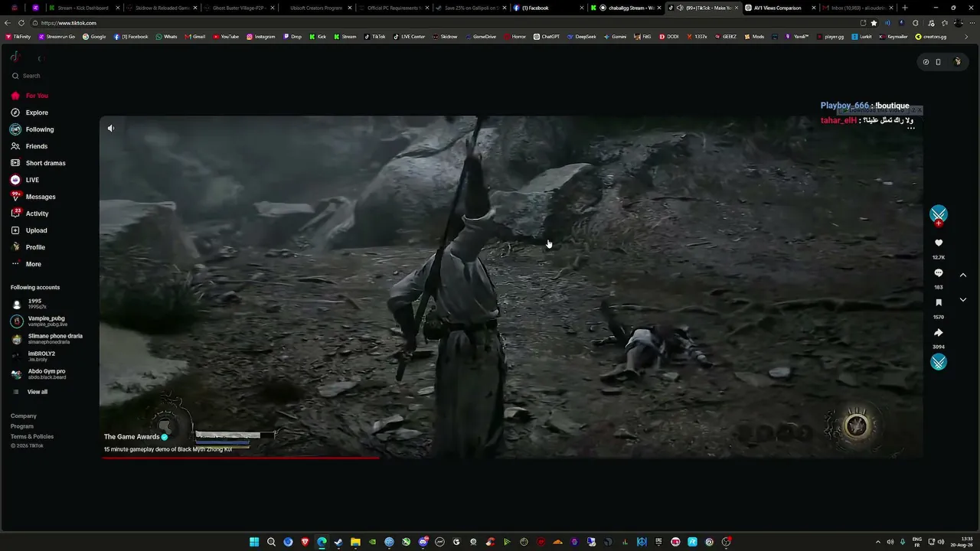The width and height of the screenshot is (980, 551).
Task: Expand the Program footer section
Action: pyautogui.click(x=22, y=426)
